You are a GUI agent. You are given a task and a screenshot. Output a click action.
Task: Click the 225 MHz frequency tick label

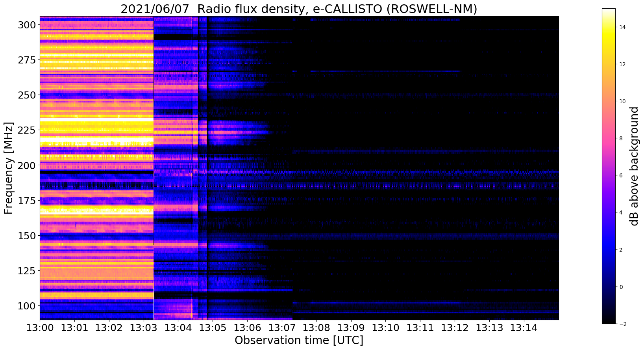point(26,130)
